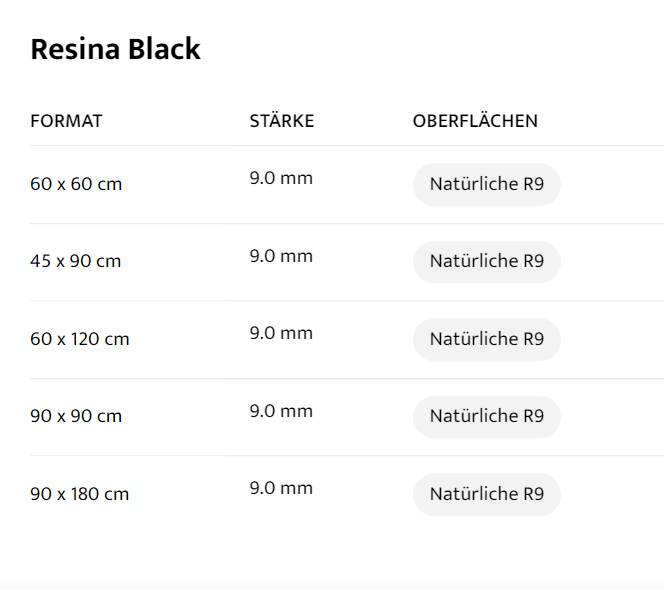Click the OBERFLÄCHEN column header
The width and height of the screenshot is (664, 590).
[x=475, y=121]
